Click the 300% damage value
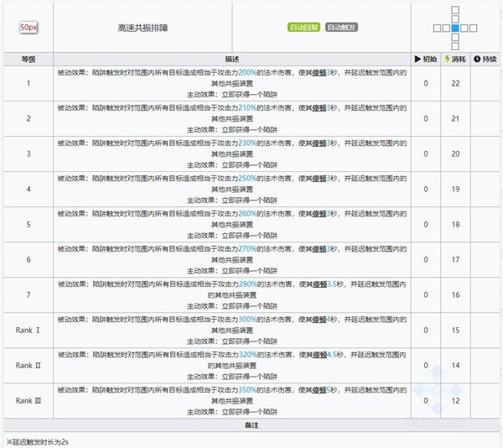Viewport: 503px width, 448px height. coord(247,320)
